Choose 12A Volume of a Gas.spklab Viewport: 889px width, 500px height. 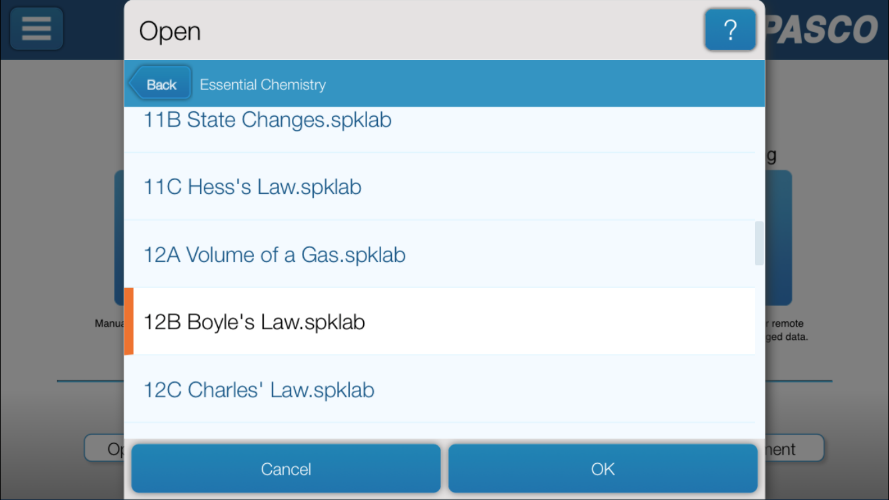tap(439, 254)
